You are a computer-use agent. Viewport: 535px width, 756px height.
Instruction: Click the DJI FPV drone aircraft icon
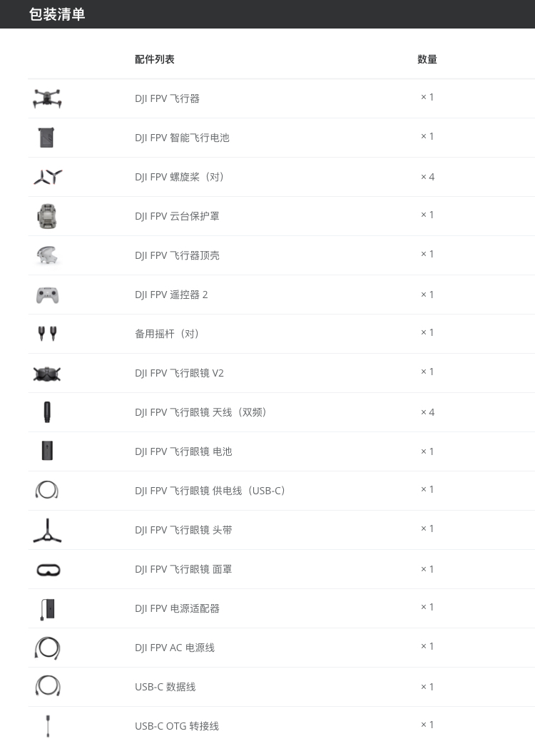tap(47, 98)
